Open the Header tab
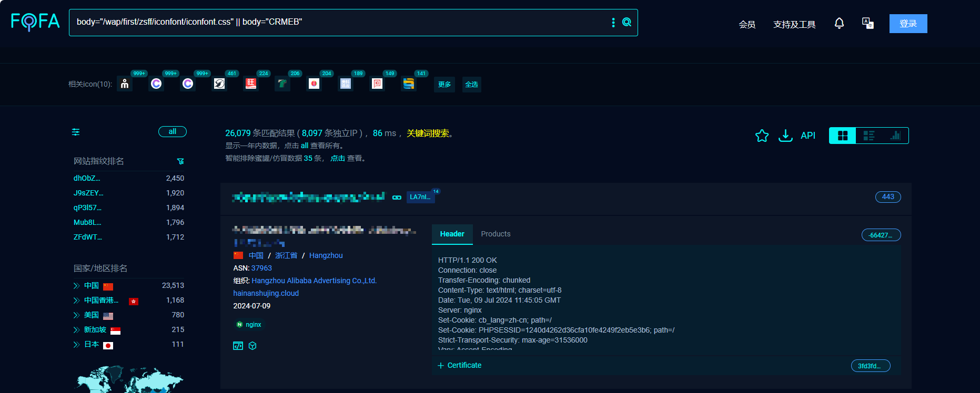The image size is (980, 393). pyautogui.click(x=452, y=234)
